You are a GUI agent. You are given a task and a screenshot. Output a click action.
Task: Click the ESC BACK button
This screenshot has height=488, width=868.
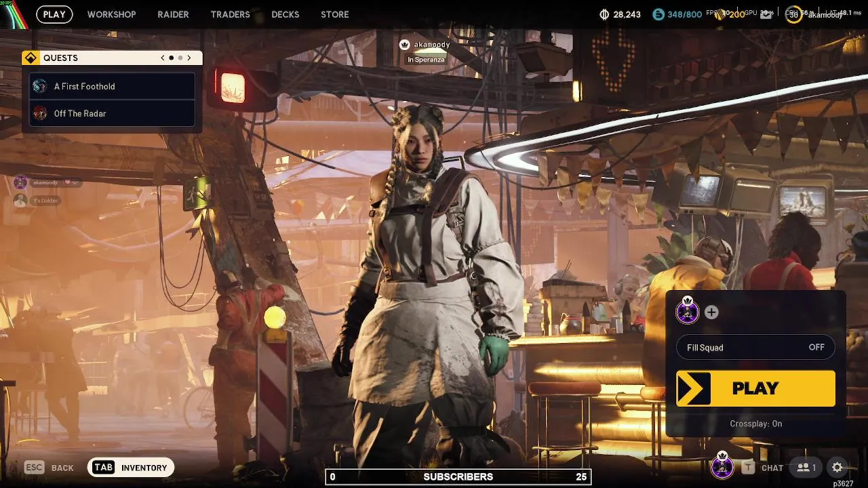point(50,468)
